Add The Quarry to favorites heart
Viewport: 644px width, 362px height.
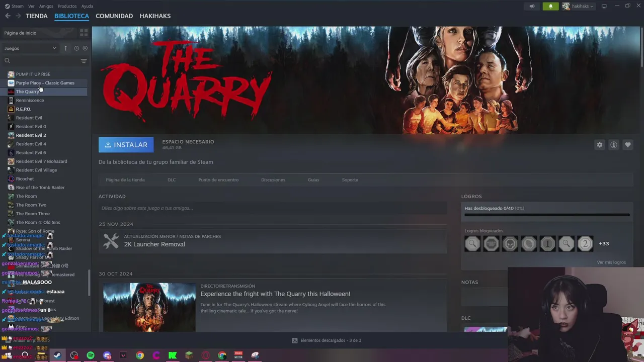coord(627,145)
